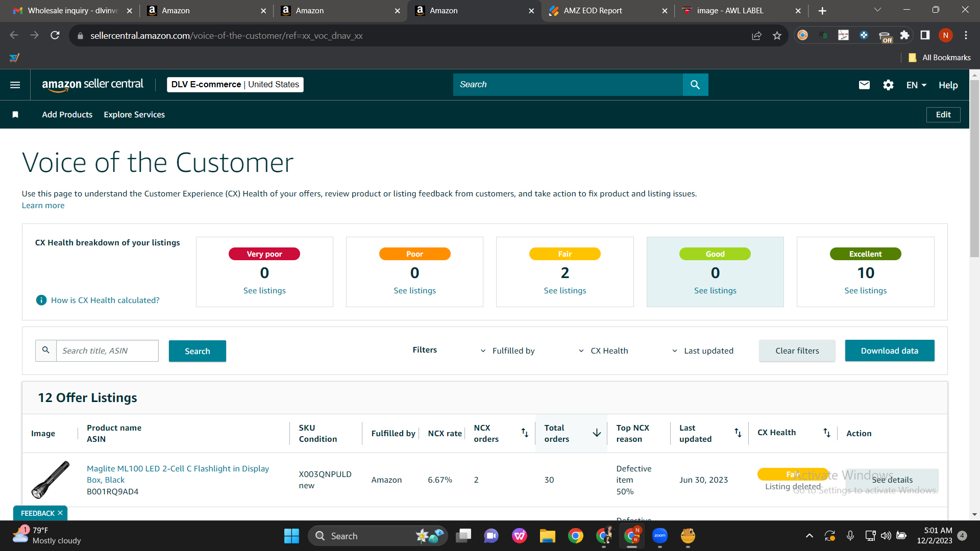Click the amazon seller central logo

pos(92,85)
